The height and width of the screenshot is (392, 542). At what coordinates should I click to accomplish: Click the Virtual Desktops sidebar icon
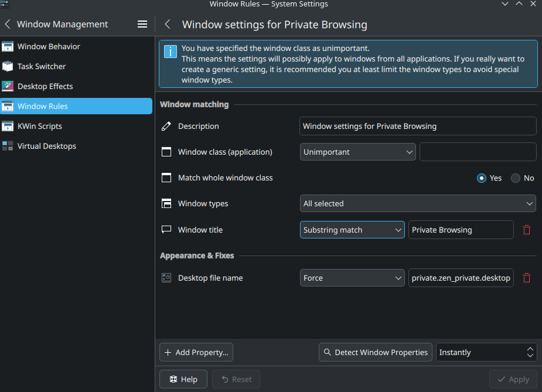tap(8, 146)
